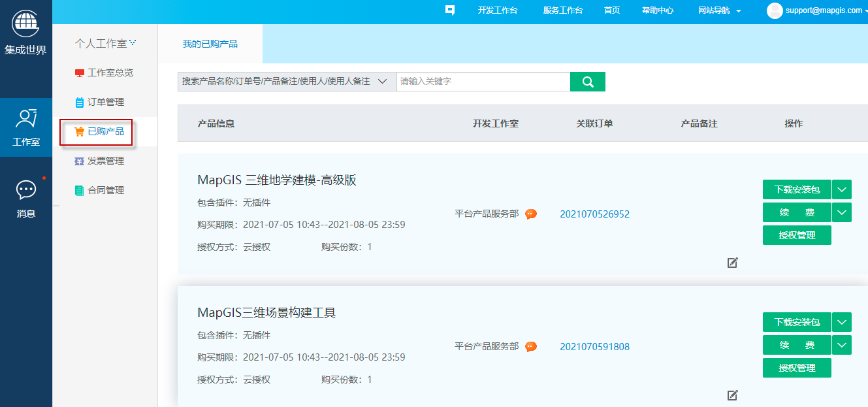Click the magnifier search button
Viewport: 868px width, 407px height.
pos(588,82)
